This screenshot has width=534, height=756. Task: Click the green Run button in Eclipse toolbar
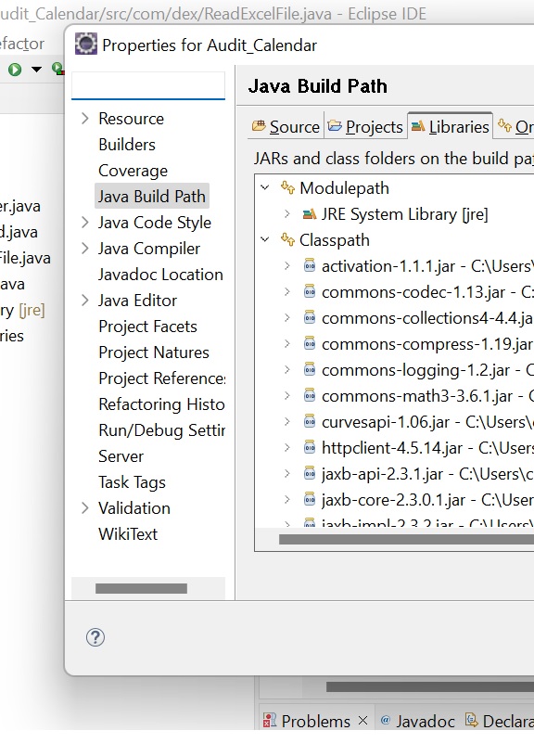[15, 70]
